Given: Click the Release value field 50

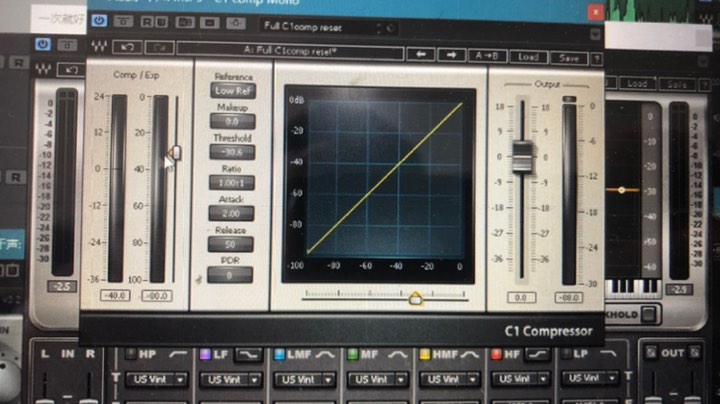Looking at the screenshot, I should [231, 244].
